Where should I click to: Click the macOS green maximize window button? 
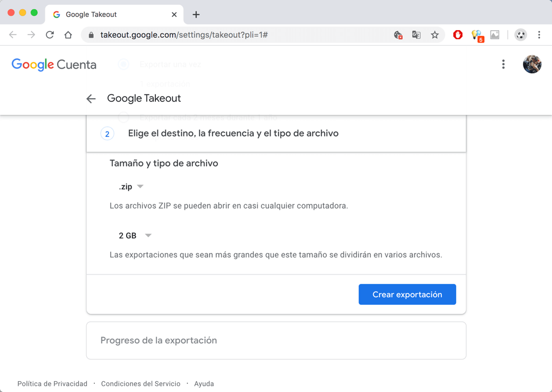pyautogui.click(x=34, y=13)
